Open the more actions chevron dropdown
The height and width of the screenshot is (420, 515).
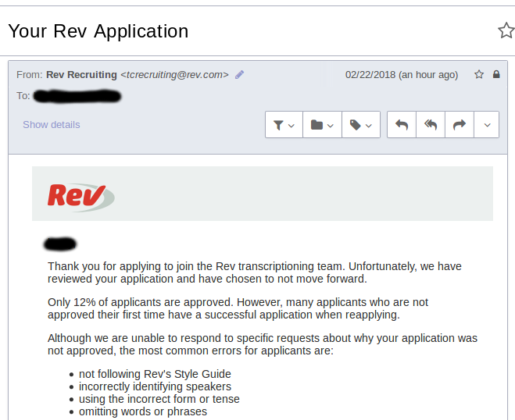(487, 125)
